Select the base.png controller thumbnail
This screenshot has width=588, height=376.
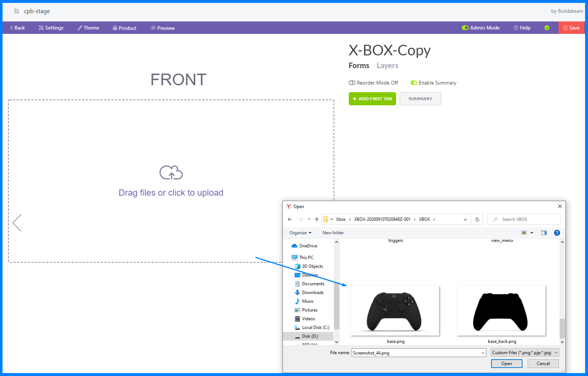(395, 311)
